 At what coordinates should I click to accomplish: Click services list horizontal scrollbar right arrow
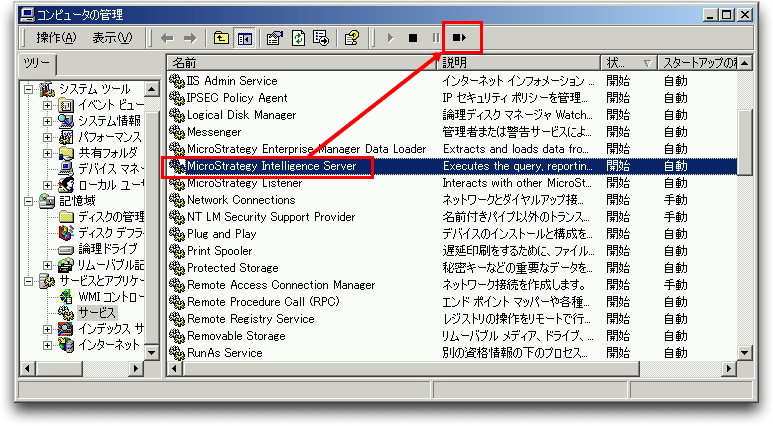729,368
